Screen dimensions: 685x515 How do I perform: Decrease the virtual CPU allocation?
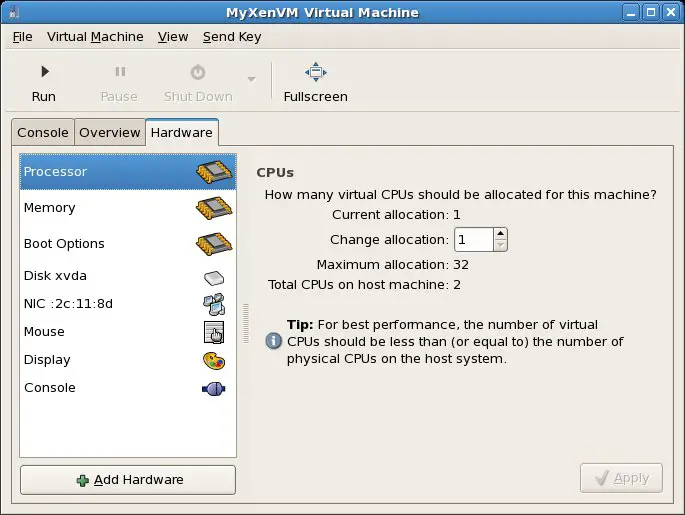pyautogui.click(x=501, y=245)
